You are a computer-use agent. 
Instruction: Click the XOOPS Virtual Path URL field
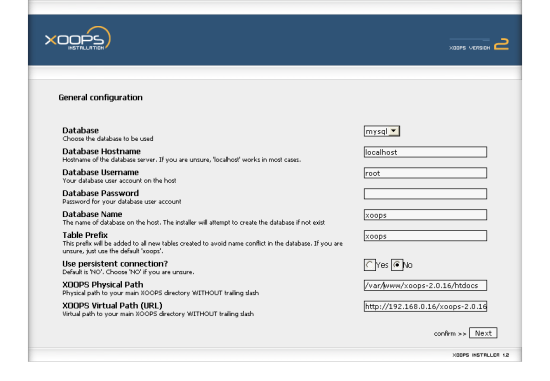point(425,306)
